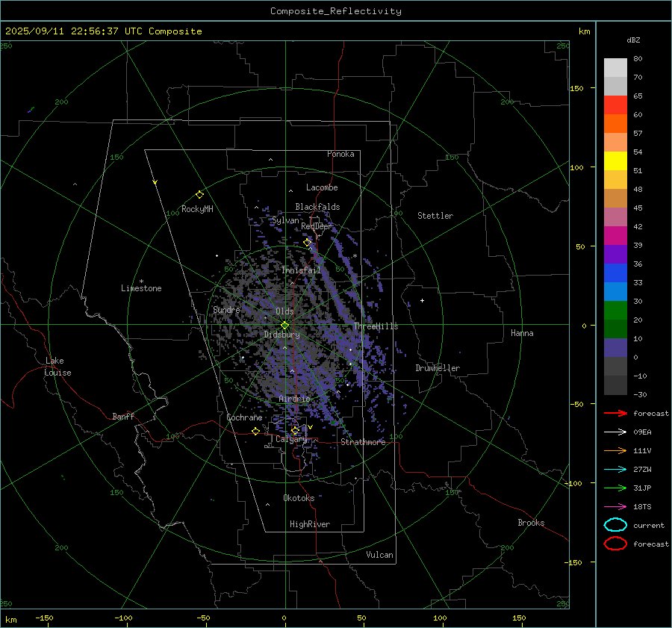Click the 18TS legend label text

(x=642, y=507)
